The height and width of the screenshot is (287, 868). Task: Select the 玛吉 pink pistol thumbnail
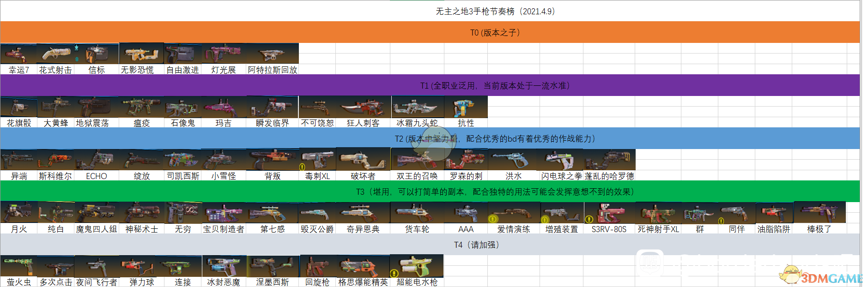click(x=224, y=107)
